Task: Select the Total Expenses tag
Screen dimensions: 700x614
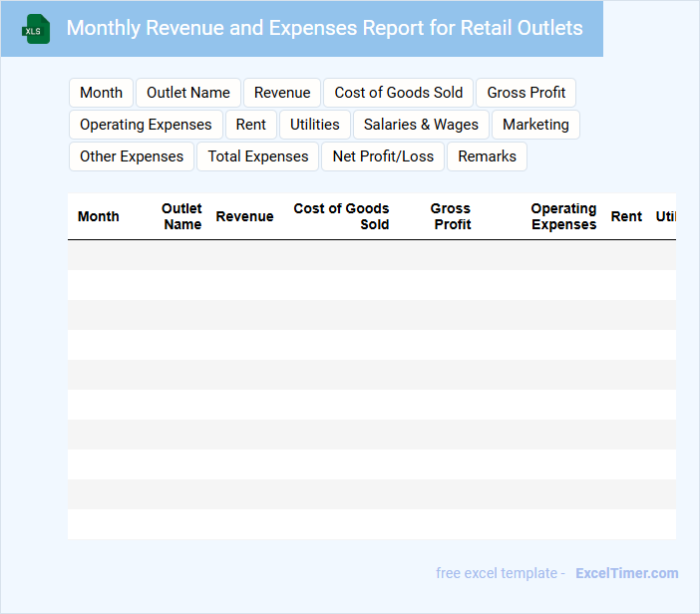Action: [x=258, y=156]
